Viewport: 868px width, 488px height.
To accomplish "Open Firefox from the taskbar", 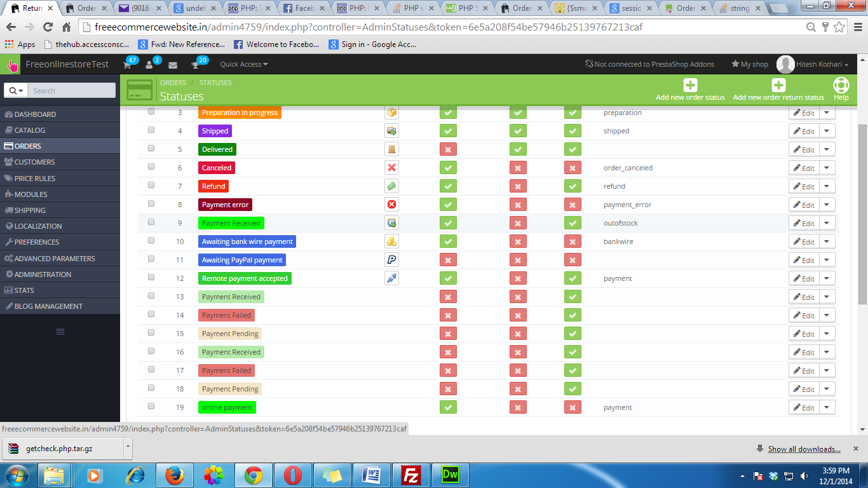I will (174, 475).
